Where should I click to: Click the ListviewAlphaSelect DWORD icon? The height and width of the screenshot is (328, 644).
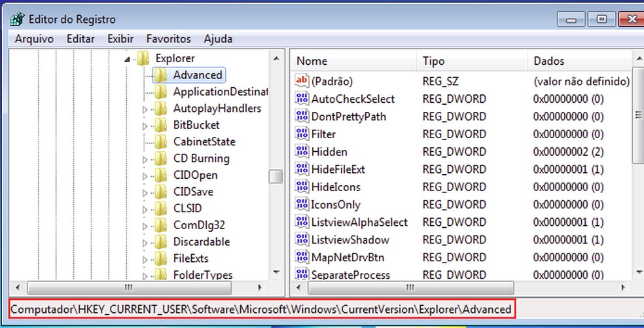click(302, 222)
